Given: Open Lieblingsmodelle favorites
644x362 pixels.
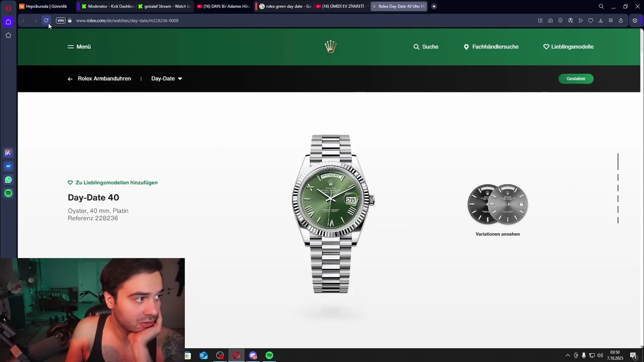Looking at the screenshot, I should point(569,47).
